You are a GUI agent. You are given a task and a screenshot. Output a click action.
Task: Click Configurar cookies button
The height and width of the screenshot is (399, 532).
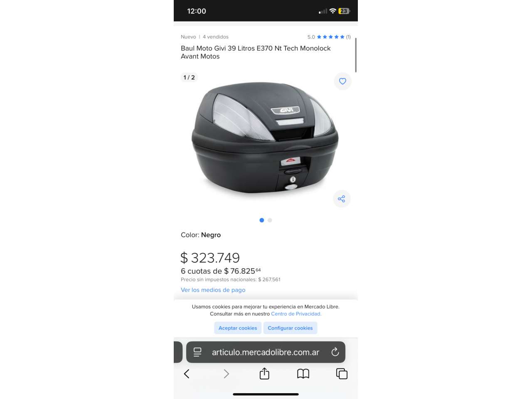tap(290, 328)
